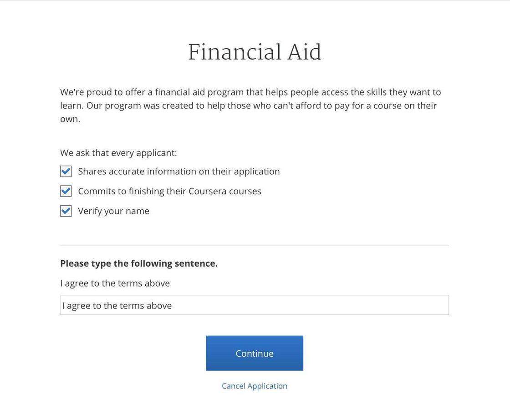Click the empty right end of the input field
Screen dimensions: 510x420
tap(410, 305)
